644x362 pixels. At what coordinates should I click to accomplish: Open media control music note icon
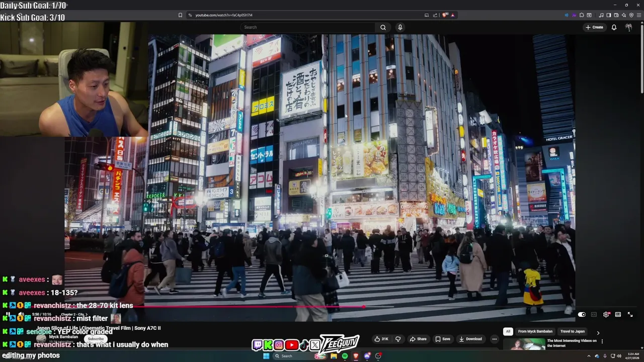[601, 15]
